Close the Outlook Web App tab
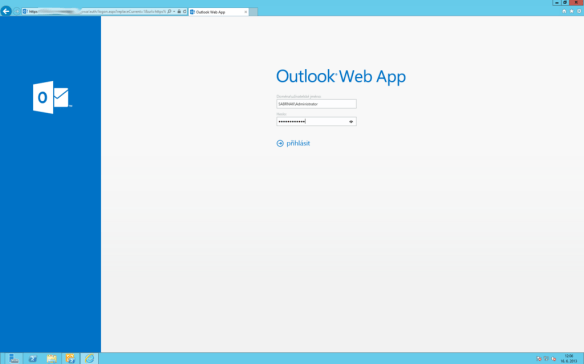 pyautogui.click(x=245, y=12)
